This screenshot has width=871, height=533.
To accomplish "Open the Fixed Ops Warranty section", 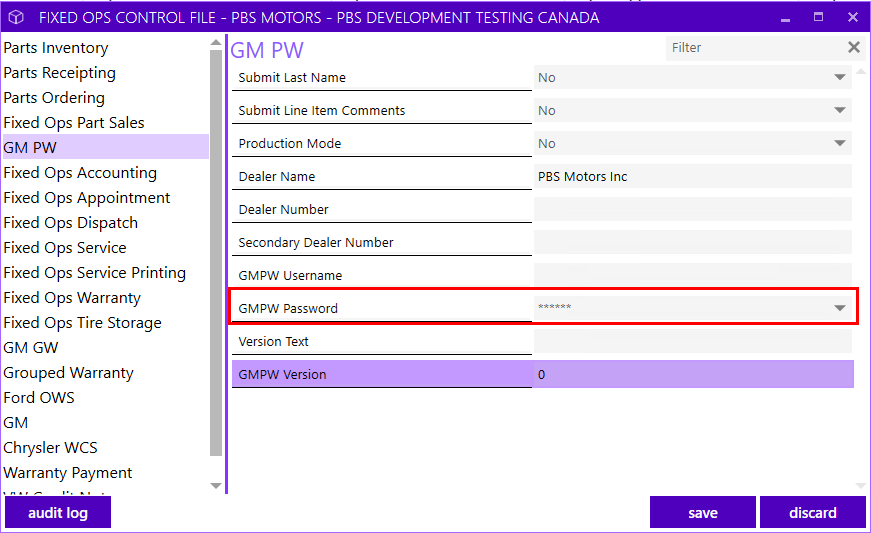I will pyautogui.click(x=72, y=298).
